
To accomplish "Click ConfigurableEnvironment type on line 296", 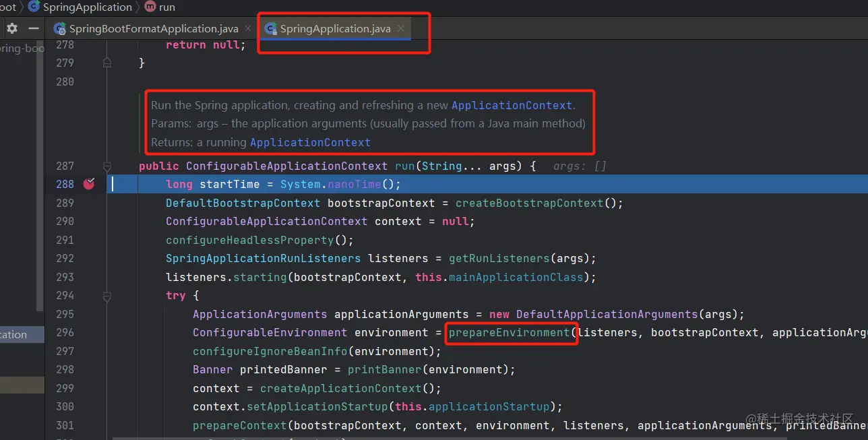I will tap(270, 332).
